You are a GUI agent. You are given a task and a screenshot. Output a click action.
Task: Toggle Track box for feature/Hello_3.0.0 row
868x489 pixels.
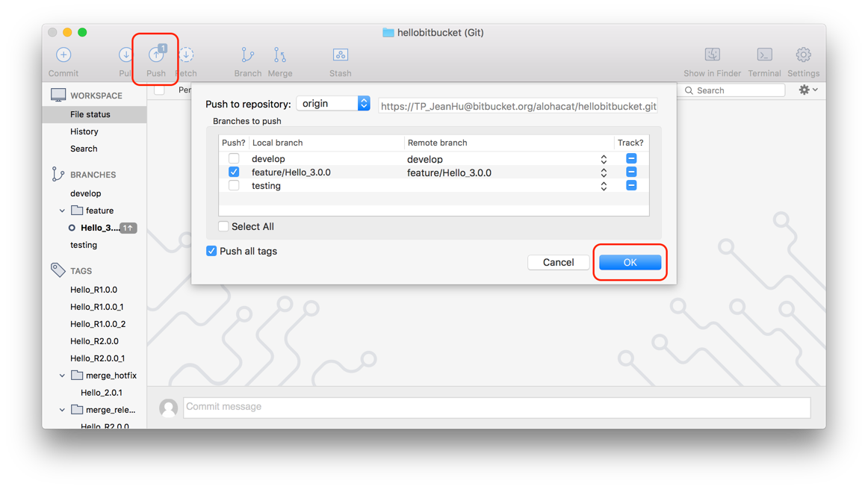pos(631,172)
